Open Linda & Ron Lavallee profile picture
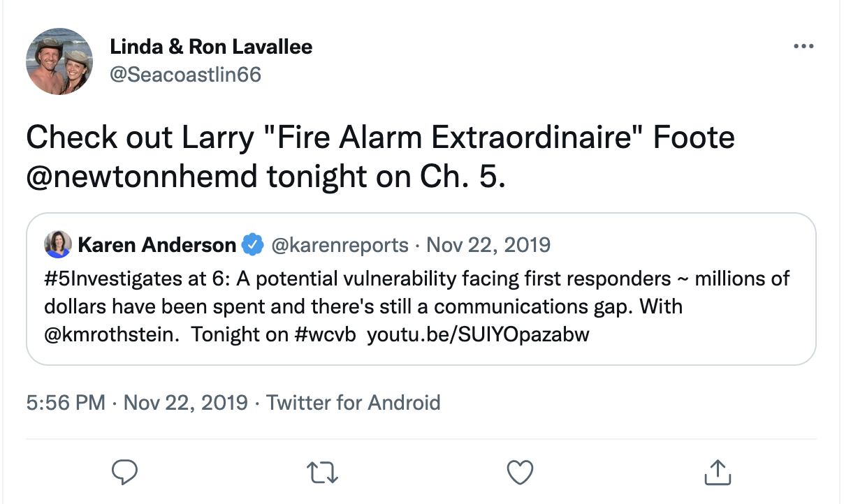This screenshot has width=844, height=504. [59, 61]
